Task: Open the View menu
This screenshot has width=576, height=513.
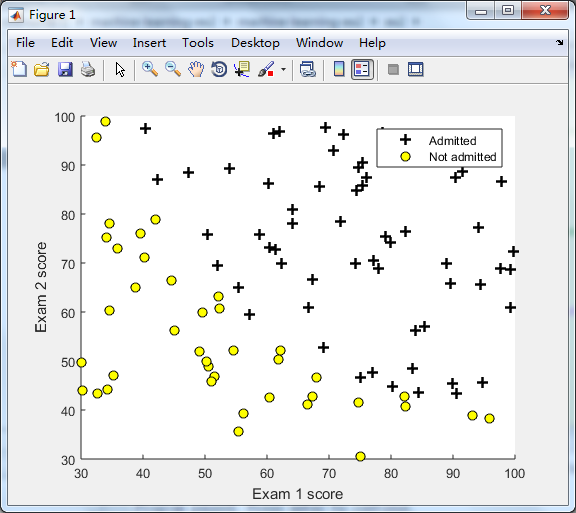Action: tap(104, 43)
